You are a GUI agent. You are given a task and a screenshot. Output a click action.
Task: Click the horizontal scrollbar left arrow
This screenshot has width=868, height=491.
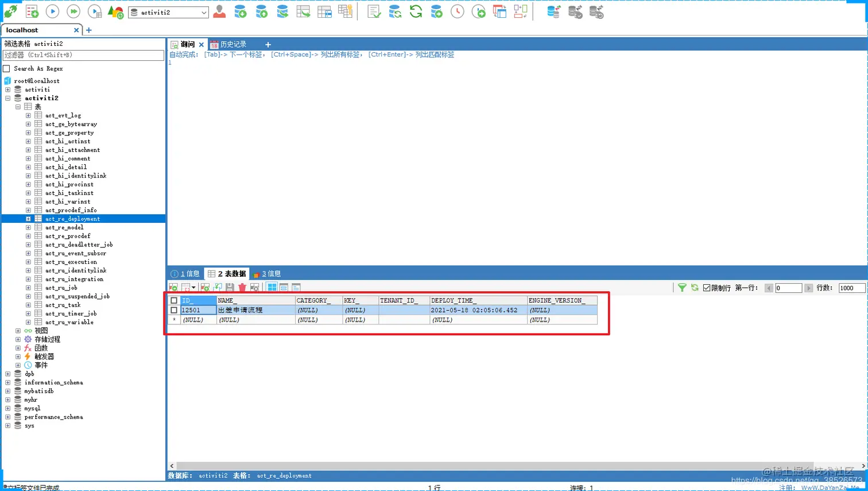(x=172, y=466)
